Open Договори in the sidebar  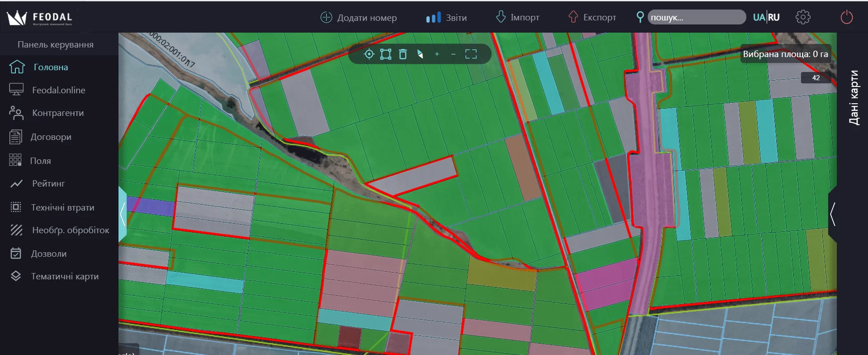tap(51, 137)
